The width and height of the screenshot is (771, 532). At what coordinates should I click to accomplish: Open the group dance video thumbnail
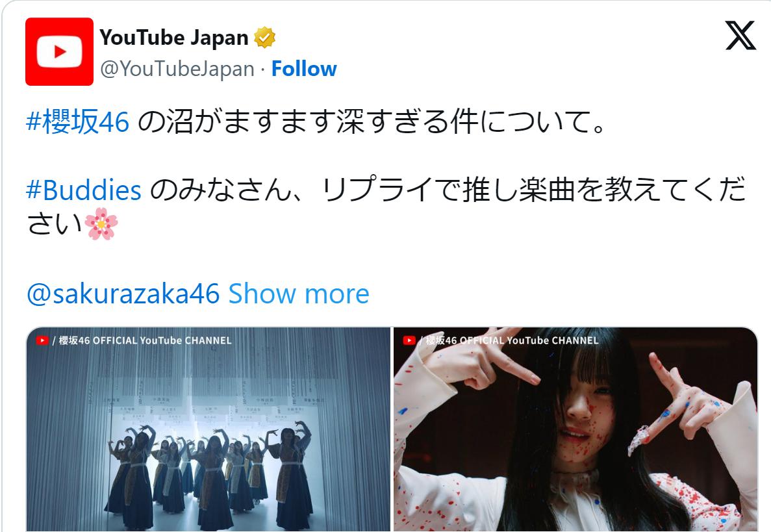coord(209,429)
